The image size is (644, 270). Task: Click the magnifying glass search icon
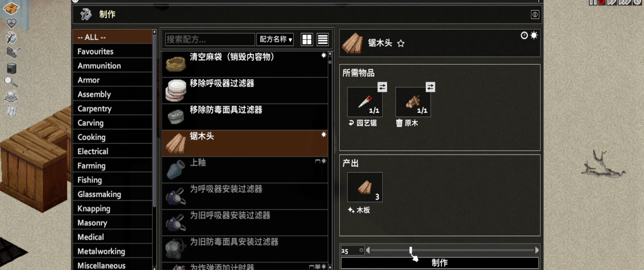pyautogui.click(x=11, y=82)
